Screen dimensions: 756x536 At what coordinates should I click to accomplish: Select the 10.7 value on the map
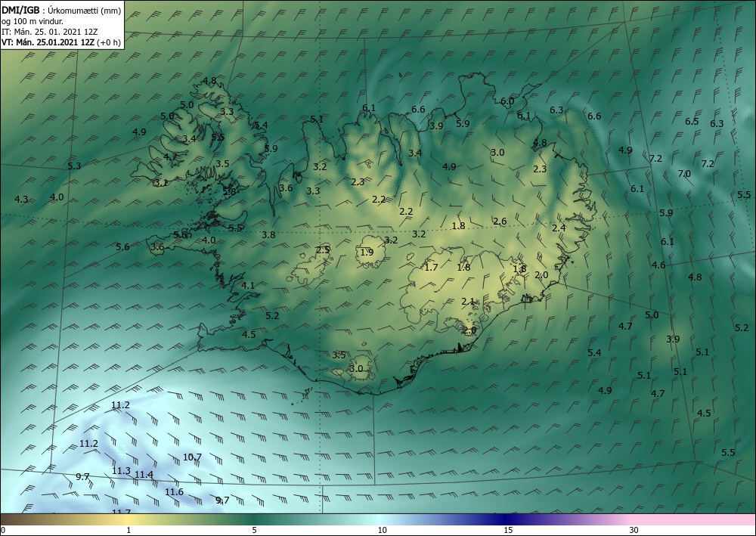192,457
